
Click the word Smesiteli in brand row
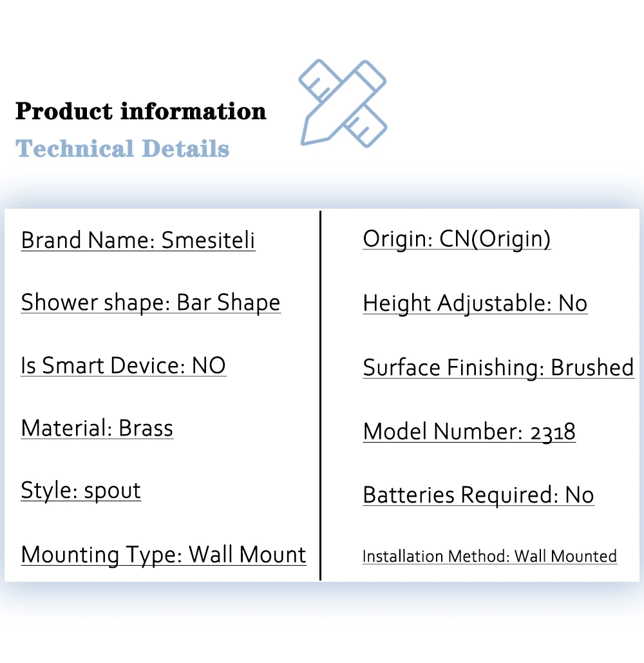(208, 240)
